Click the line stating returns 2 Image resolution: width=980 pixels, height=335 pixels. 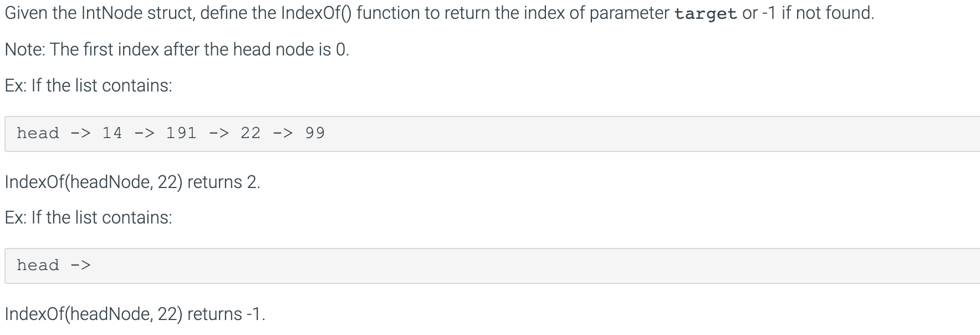(132, 182)
